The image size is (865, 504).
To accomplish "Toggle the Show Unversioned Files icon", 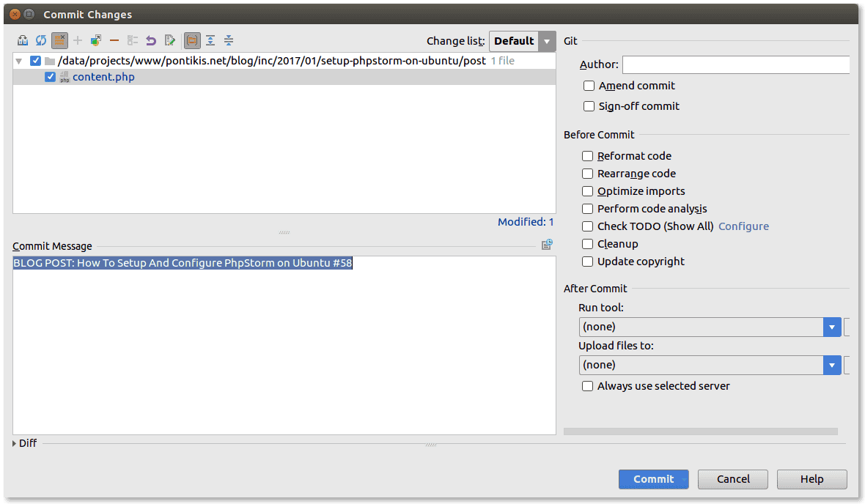I will point(59,40).
